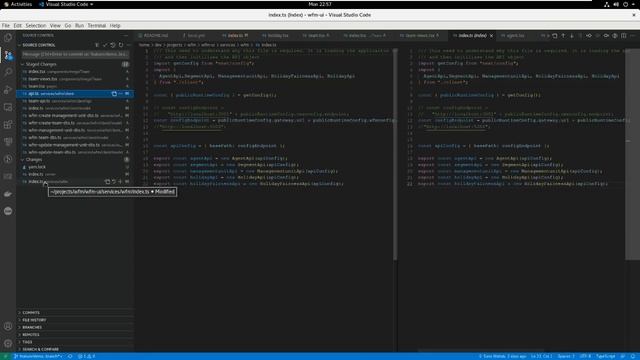Viewport: 640px width, 360px height.
Task: Click the git branch name in status bar
Action: point(38,356)
